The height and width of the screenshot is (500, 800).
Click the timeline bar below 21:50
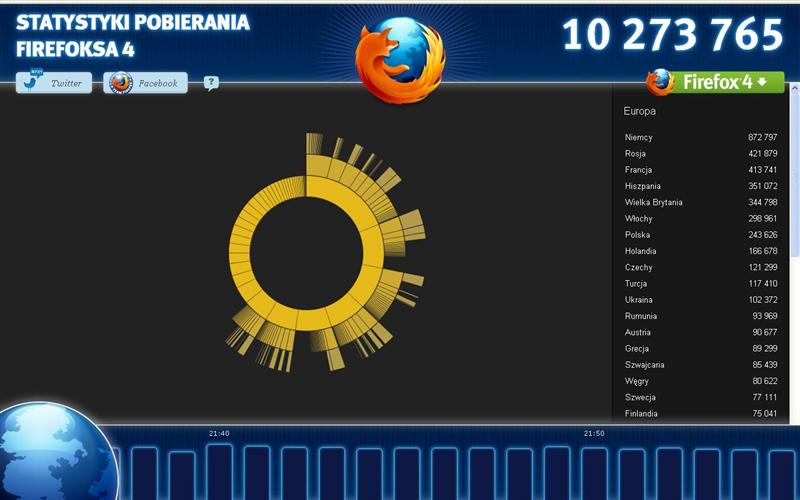595,474
